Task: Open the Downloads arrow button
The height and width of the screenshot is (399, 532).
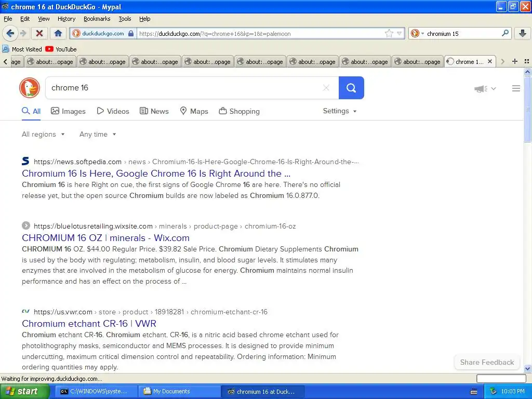Action: pos(523,33)
